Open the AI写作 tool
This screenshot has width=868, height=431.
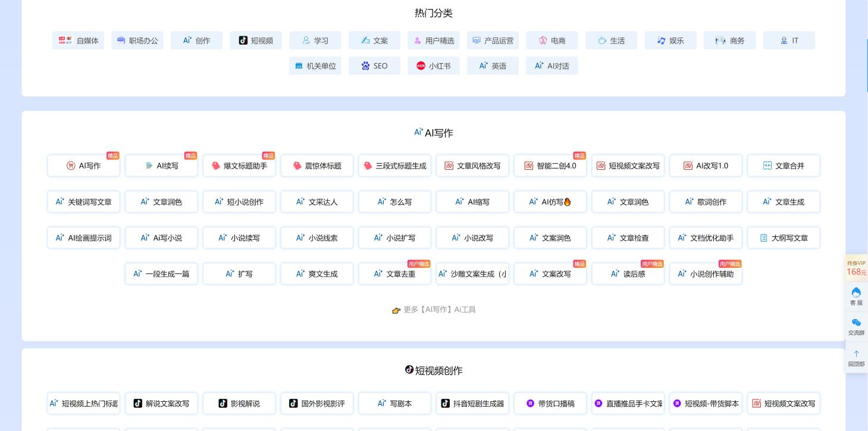point(83,165)
